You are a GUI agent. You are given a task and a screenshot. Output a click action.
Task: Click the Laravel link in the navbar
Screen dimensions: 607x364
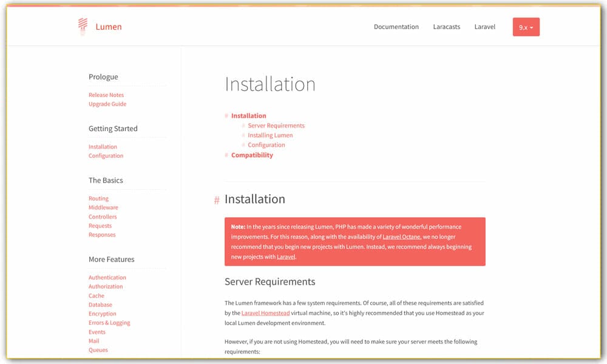(485, 27)
